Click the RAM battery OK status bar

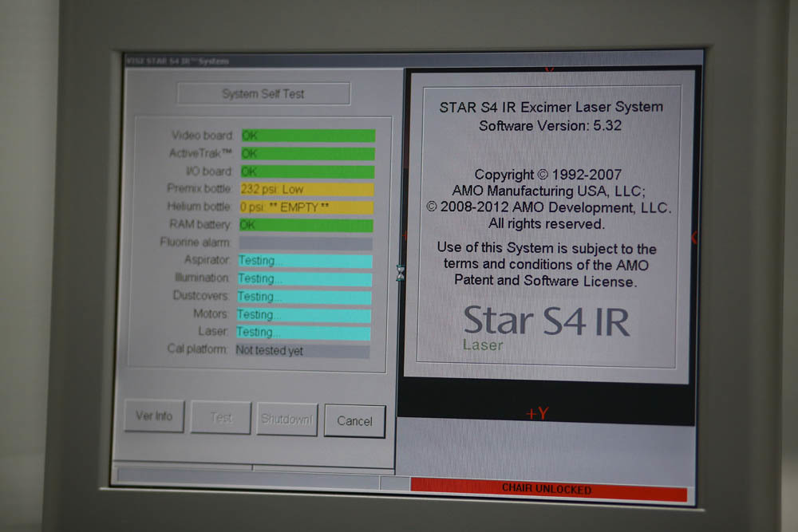coord(306,225)
